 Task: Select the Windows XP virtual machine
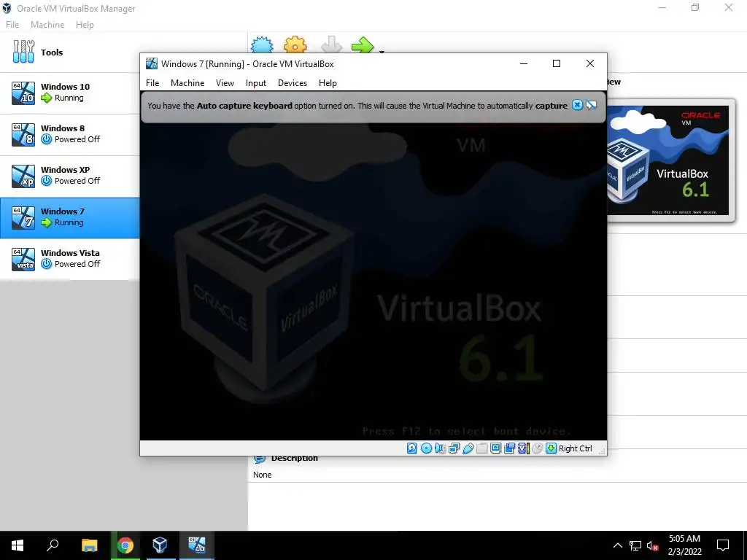(69, 176)
